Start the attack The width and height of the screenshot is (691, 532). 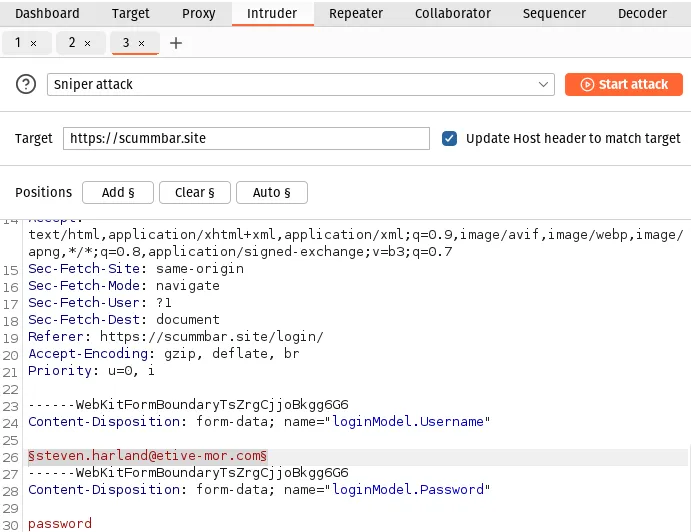[624, 84]
